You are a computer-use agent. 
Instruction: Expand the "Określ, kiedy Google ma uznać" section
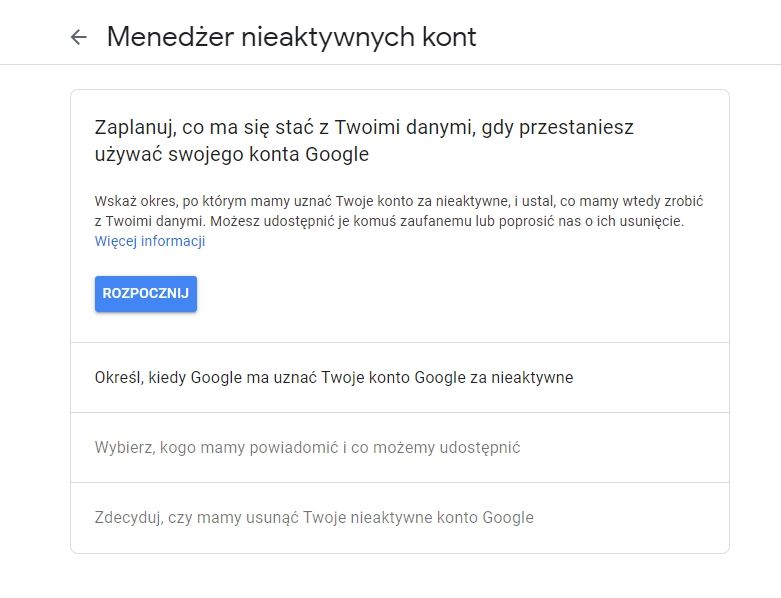click(x=334, y=377)
